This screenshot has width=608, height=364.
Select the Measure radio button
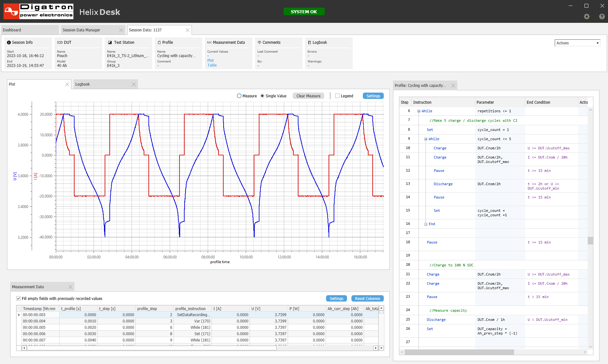point(239,96)
